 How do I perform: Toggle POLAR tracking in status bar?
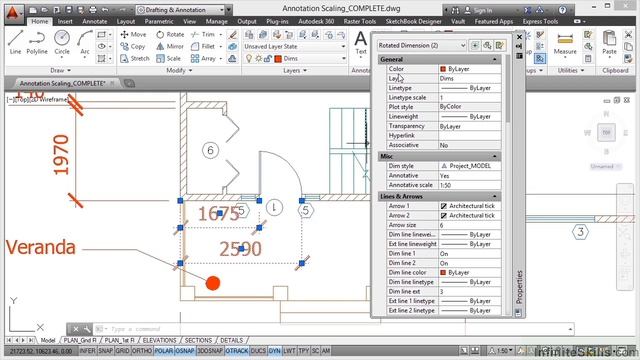click(163, 351)
